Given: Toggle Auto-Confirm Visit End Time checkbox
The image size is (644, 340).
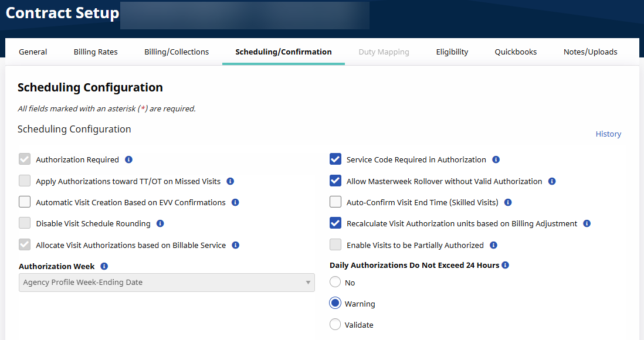Looking at the screenshot, I should [335, 202].
